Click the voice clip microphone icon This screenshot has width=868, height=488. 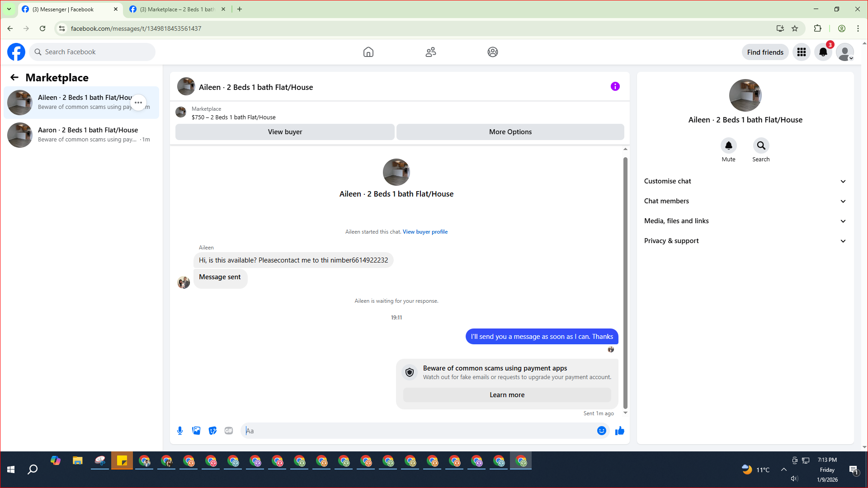pyautogui.click(x=180, y=431)
